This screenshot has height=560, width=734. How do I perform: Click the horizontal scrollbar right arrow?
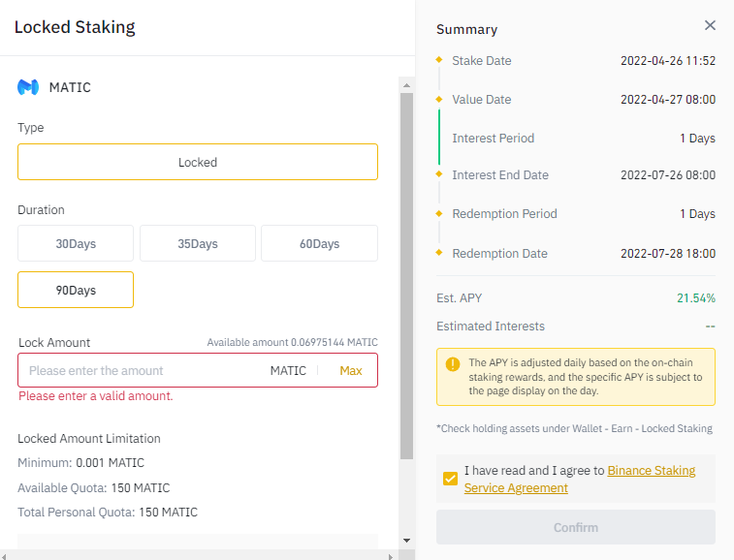pyautogui.click(x=391, y=556)
